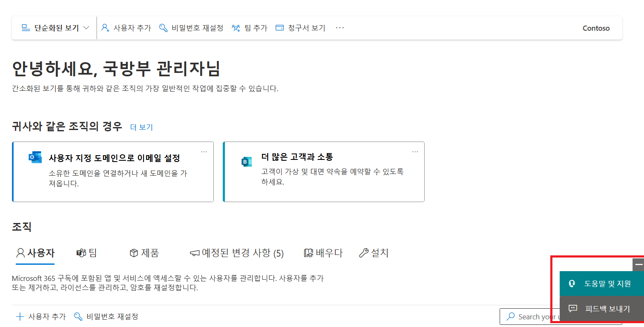
Task: Open ellipsis menu on 더 많은 고객과 소통 card
Action: tap(415, 151)
